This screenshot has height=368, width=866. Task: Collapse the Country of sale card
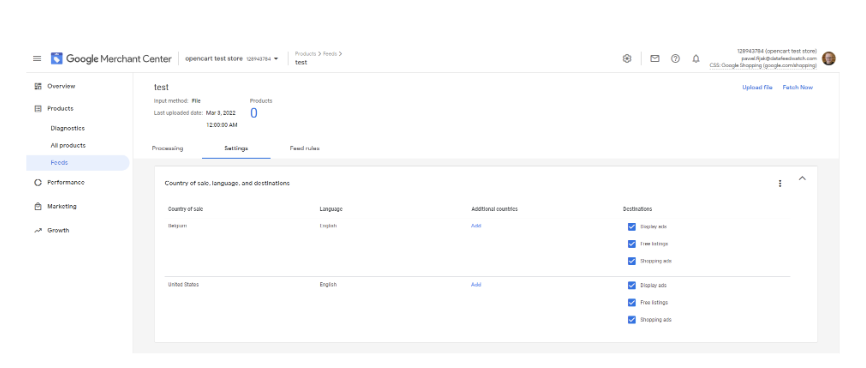pos(802,178)
